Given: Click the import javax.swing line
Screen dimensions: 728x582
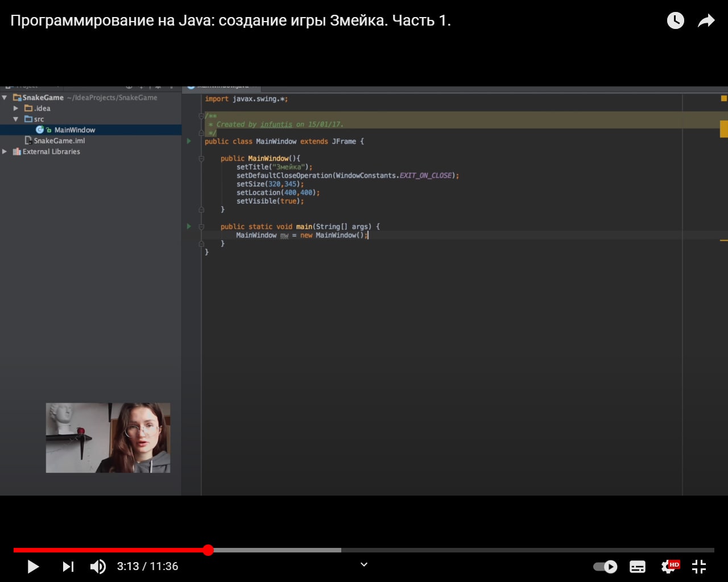Looking at the screenshot, I should coord(246,99).
